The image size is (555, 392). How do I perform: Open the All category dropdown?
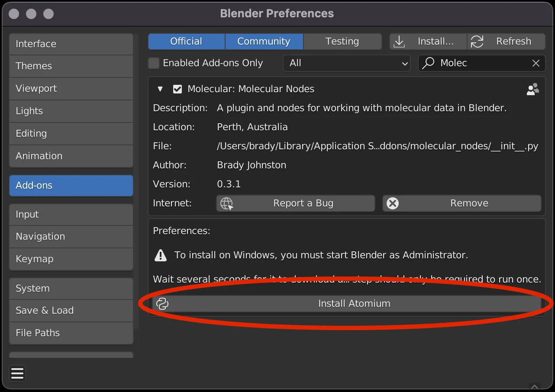click(347, 63)
